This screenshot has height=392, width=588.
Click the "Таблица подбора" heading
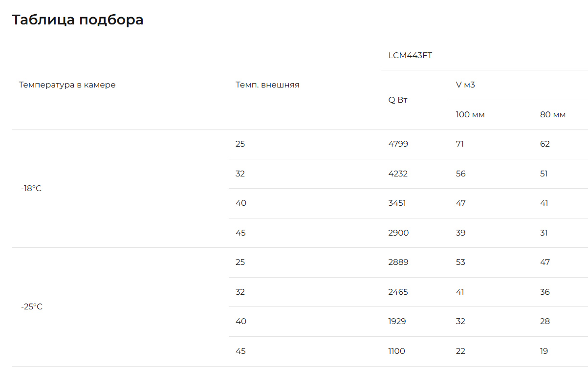[77, 20]
